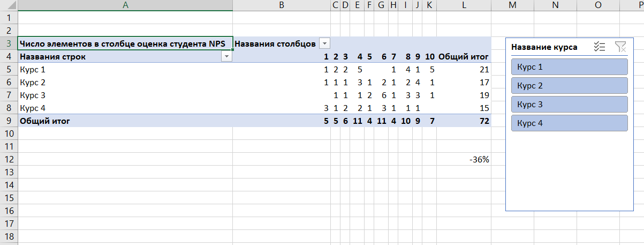The image size is (644, 245).
Task: Select column O header
Action: [x=598, y=5]
